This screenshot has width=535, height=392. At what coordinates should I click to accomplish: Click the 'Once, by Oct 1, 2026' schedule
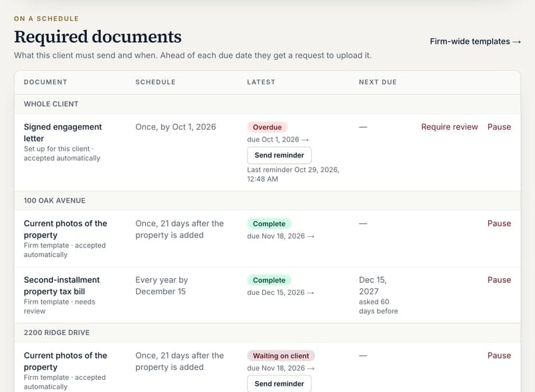pyautogui.click(x=176, y=127)
